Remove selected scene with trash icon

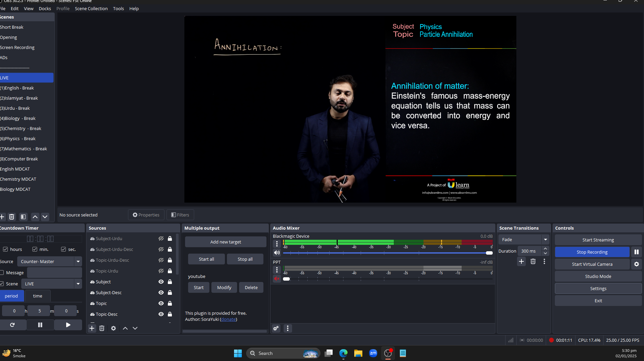[x=12, y=217]
